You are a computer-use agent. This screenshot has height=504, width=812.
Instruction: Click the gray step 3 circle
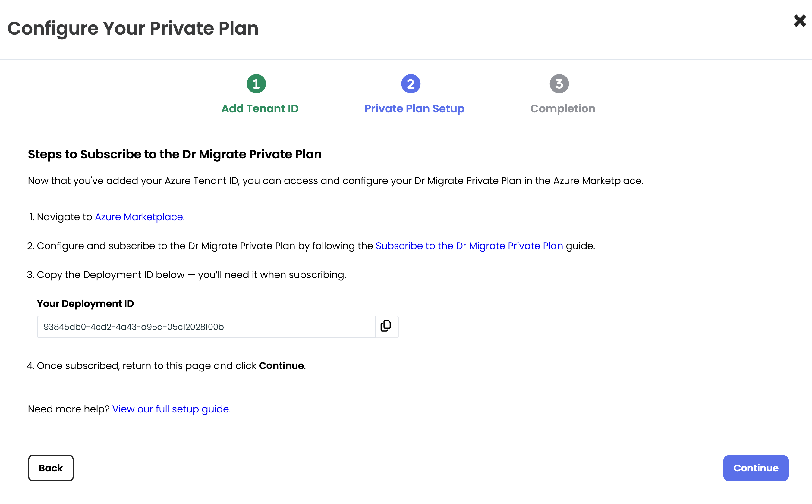point(559,84)
